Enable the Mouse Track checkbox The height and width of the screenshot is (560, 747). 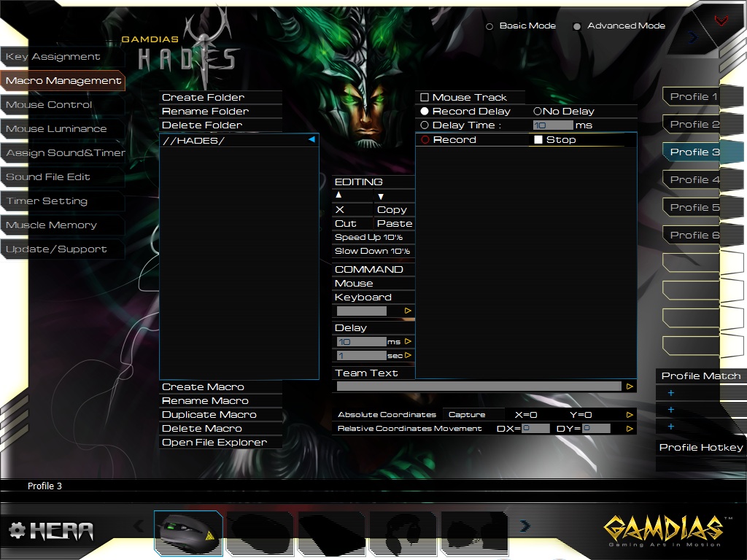coord(425,98)
